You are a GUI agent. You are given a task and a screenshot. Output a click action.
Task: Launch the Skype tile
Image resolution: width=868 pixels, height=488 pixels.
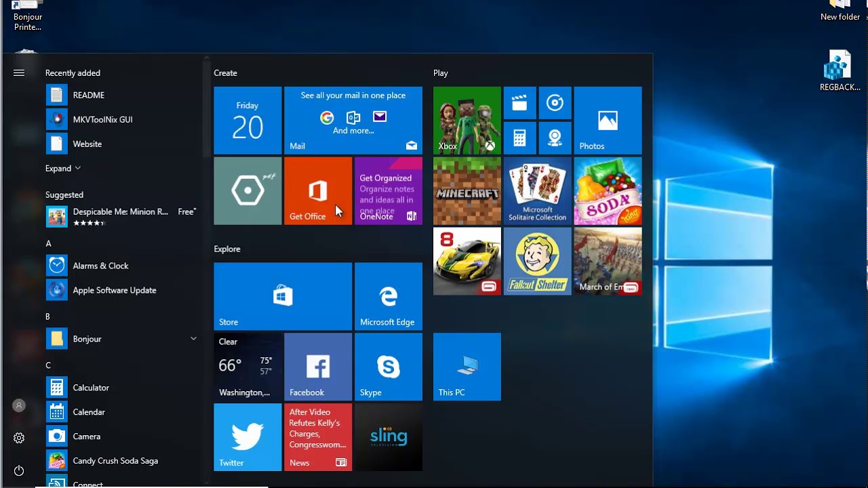[389, 367]
